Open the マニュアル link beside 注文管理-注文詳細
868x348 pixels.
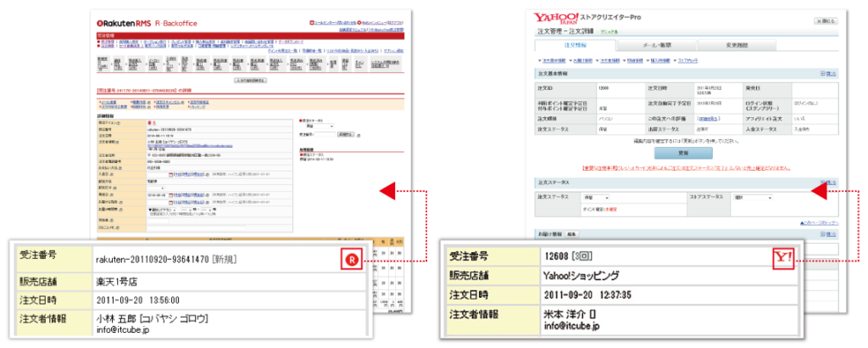pyautogui.click(x=609, y=31)
